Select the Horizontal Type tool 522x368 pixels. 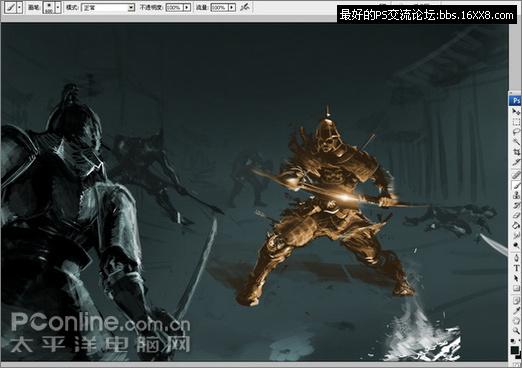click(516, 268)
